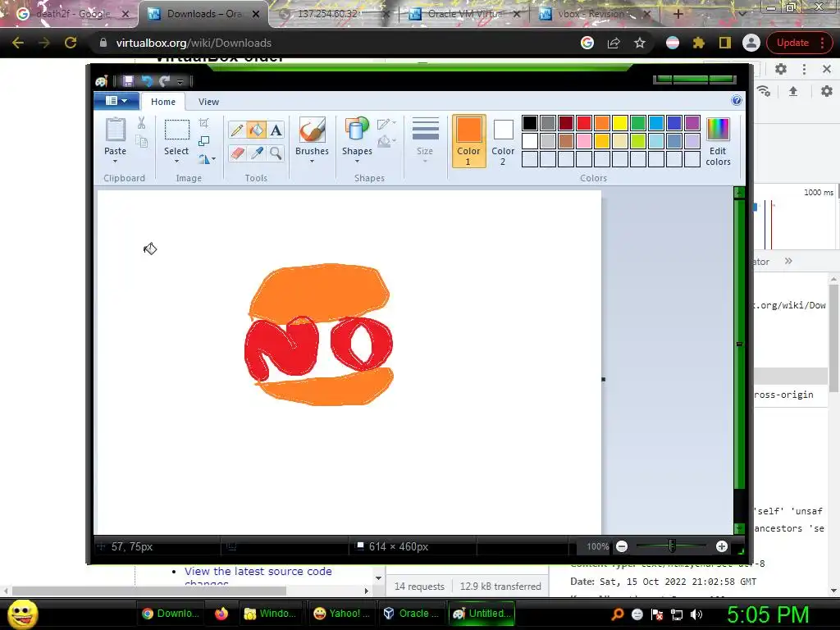Pick the yellow color swatch
This screenshot has height=630, width=840.
pos(620,123)
